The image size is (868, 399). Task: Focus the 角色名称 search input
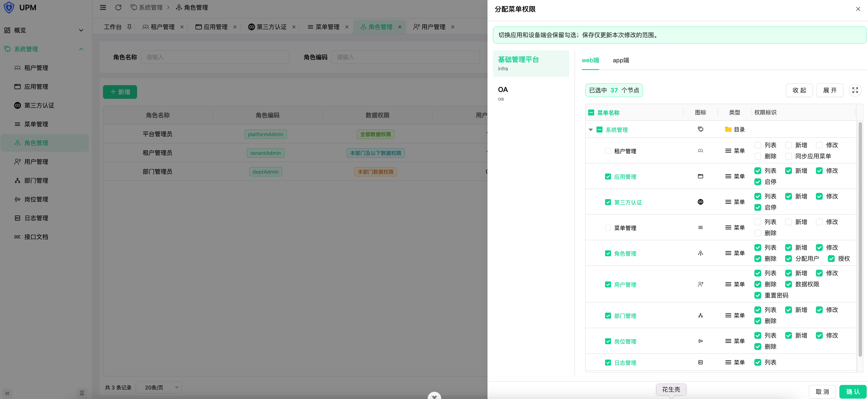[x=215, y=57]
